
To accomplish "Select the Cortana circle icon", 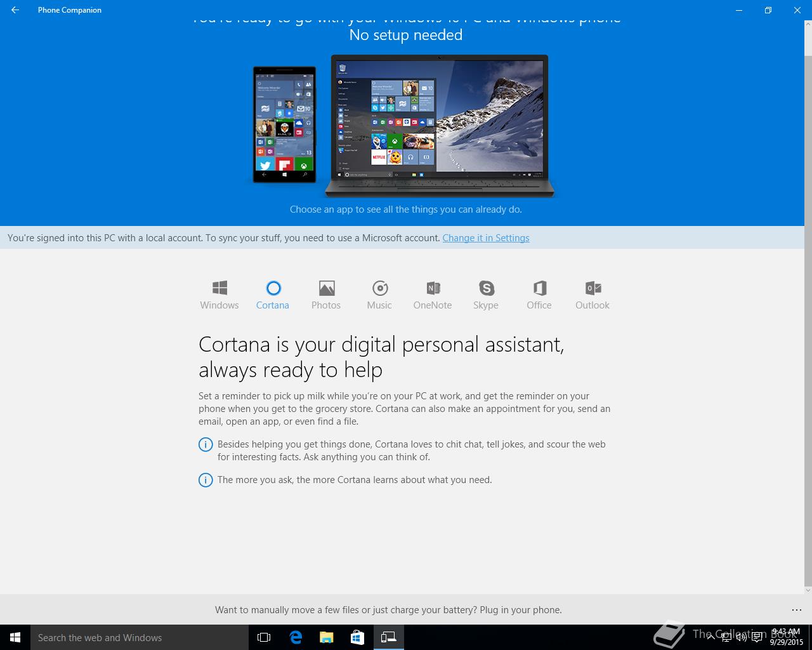I will 273,288.
